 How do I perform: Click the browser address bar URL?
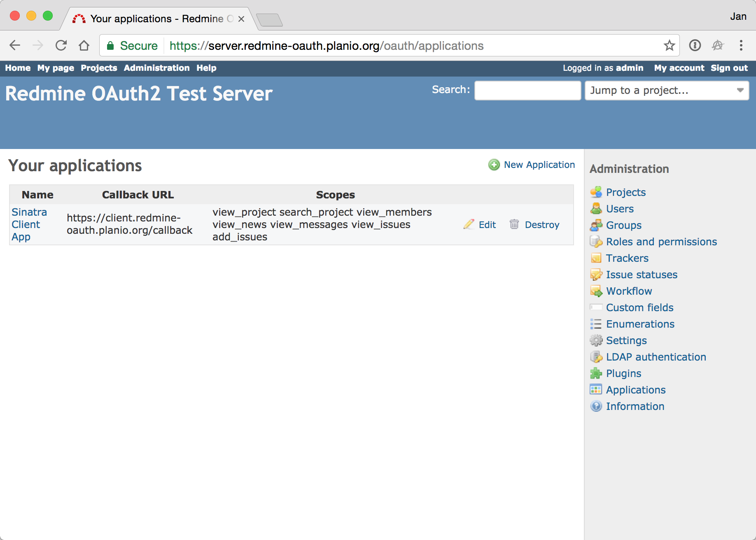click(327, 46)
